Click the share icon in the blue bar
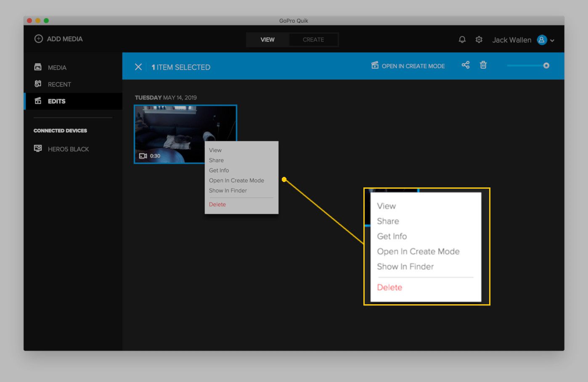Viewport: 588px width, 382px height. (466, 65)
